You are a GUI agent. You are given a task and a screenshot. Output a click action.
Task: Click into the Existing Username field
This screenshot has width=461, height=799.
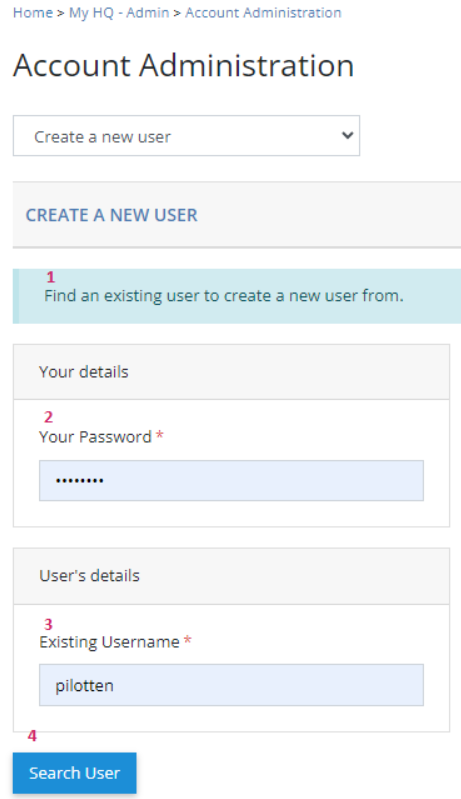coord(231,685)
